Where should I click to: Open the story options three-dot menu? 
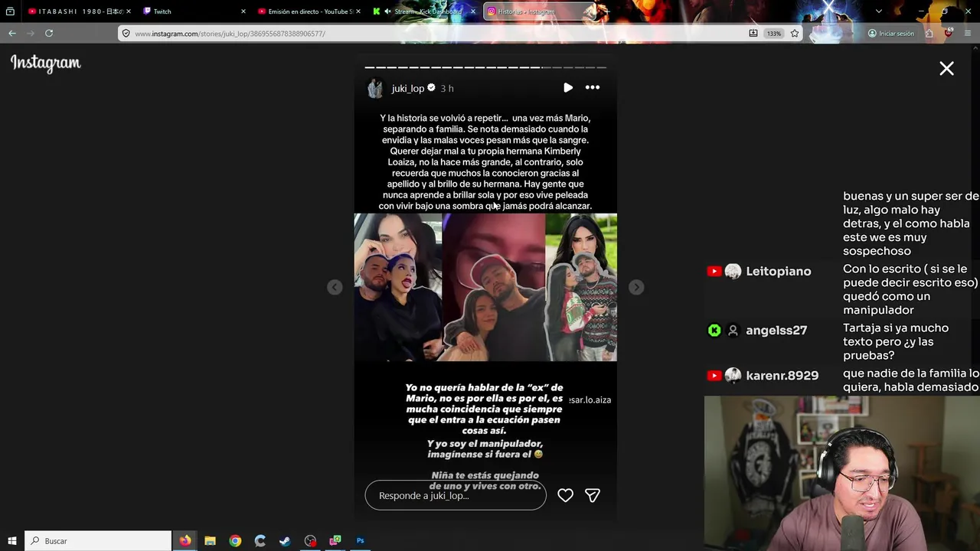593,88
